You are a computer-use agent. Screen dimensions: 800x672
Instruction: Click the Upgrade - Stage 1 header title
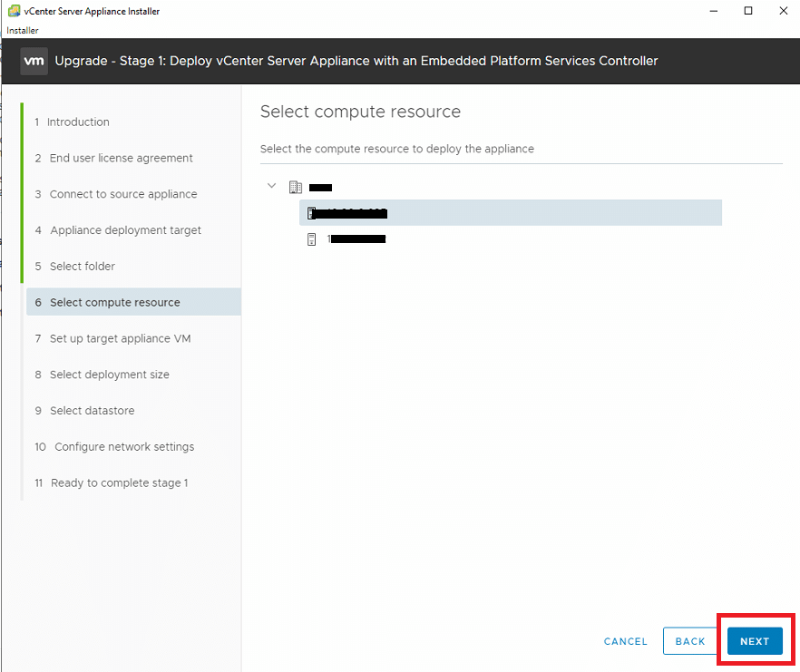[356, 61]
